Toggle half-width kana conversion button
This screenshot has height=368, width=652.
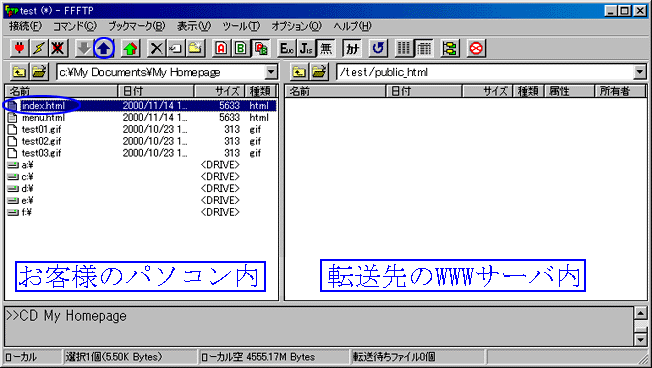352,49
